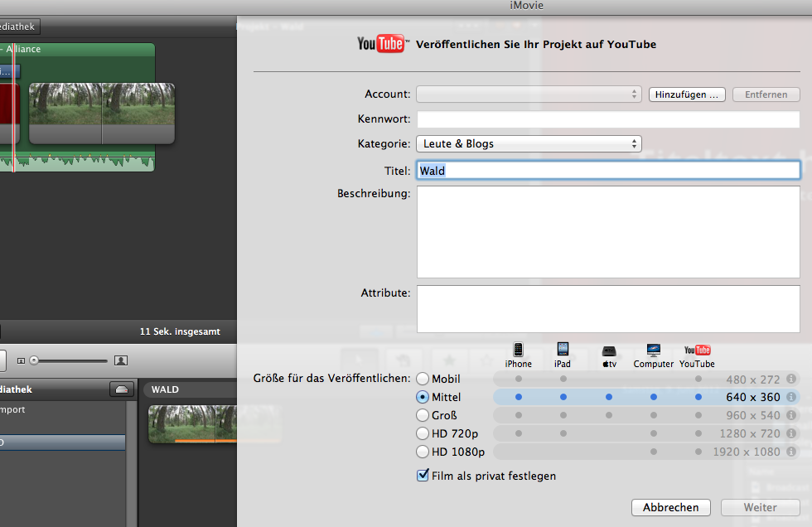Select the Mittel size option
812x527 pixels.
pyautogui.click(x=423, y=397)
